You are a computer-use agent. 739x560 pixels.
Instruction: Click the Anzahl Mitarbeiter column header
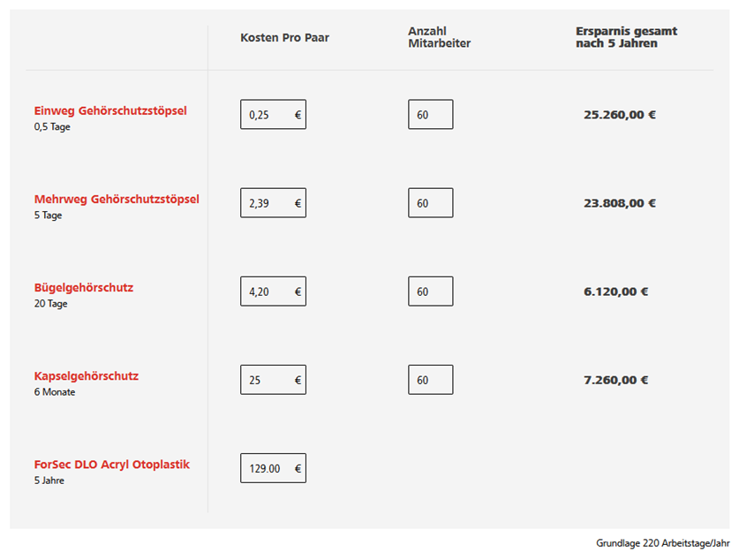439,37
